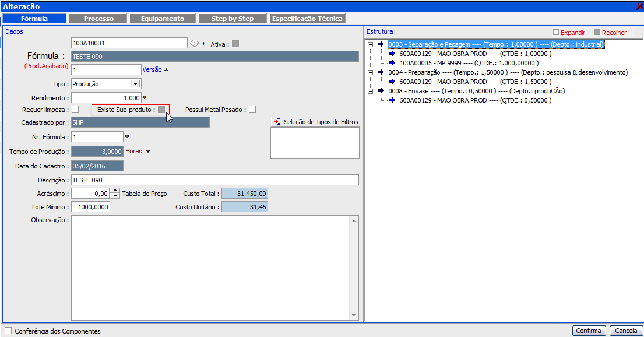This screenshot has height=337, width=644.
Task: Click the lookup icon beside code 100A10001
Action: [194, 44]
